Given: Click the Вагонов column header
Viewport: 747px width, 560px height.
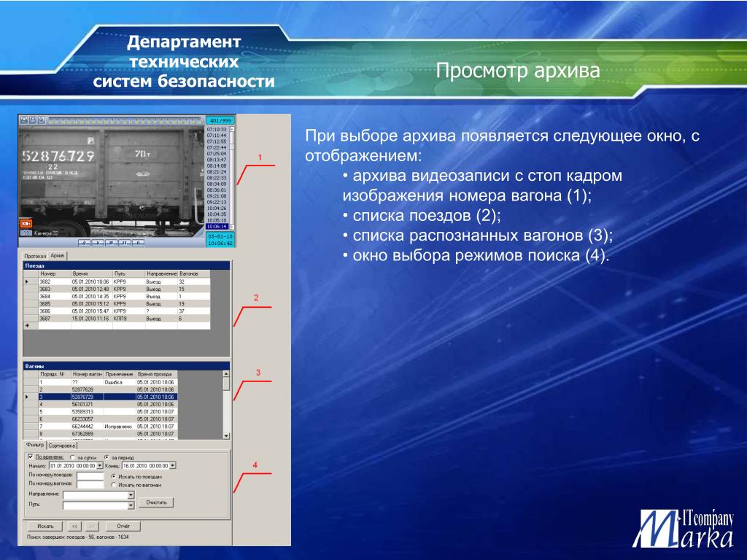Looking at the screenshot, I should click(194, 274).
